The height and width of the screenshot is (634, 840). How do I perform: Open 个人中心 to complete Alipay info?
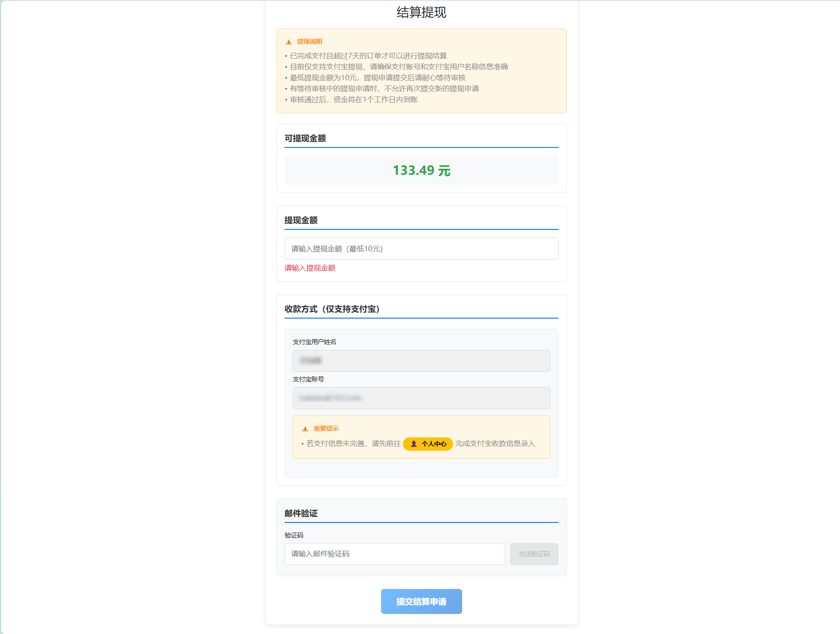click(428, 444)
